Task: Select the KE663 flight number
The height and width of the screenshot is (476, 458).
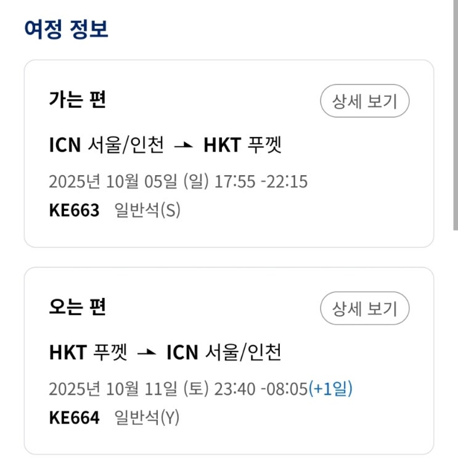Action: click(x=74, y=210)
